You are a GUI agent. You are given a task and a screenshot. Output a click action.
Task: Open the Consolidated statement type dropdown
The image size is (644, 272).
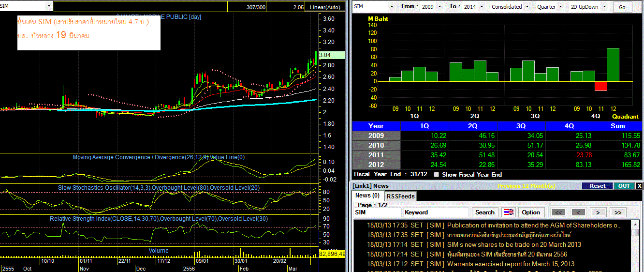tap(527, 7)
